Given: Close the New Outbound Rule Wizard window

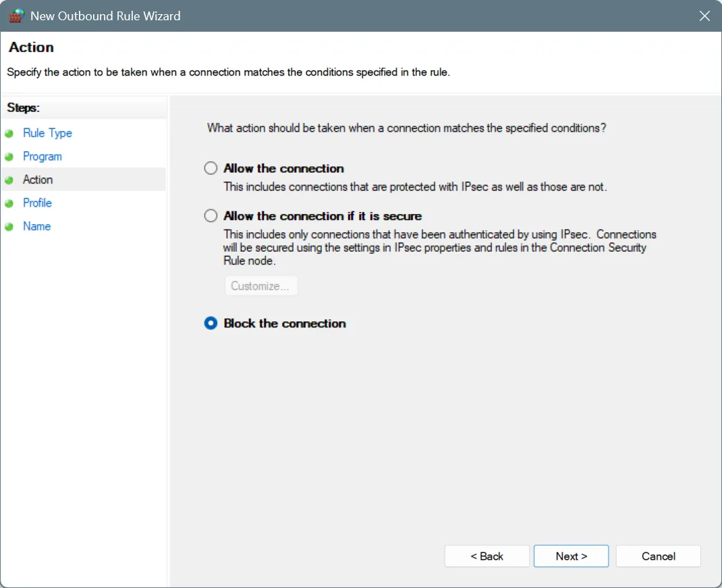Looking at the screenshot, I should tap(704, 16).
